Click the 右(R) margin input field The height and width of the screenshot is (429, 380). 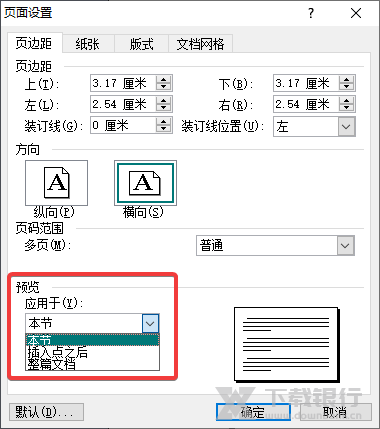306,104
